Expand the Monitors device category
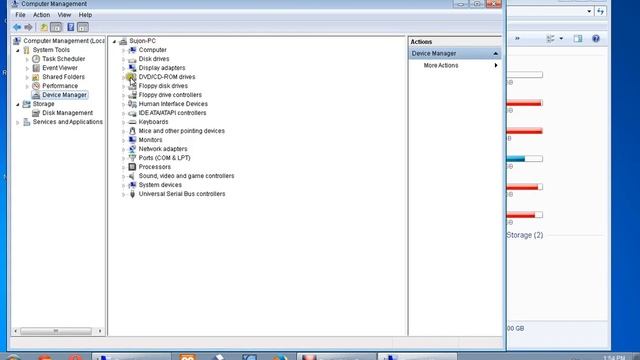The height and width of the screenshot is (360, 640). click(x=123, y=140)
